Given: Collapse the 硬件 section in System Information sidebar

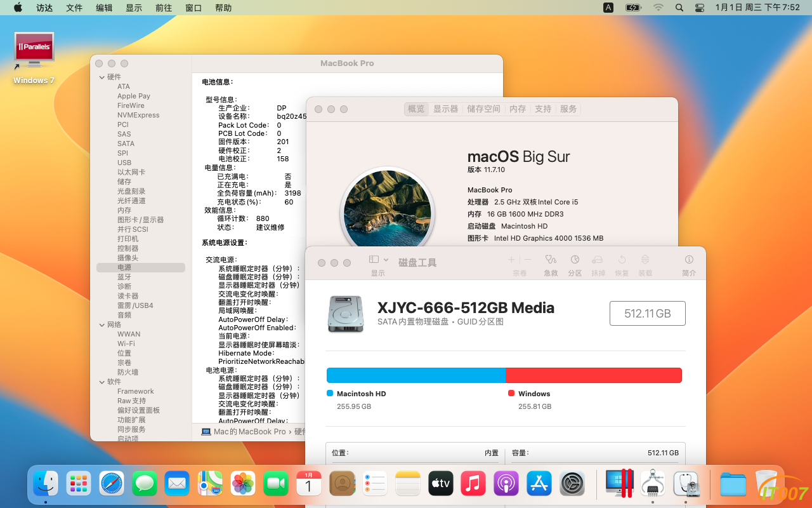Looking at the screenshot, I should coord(101,77).
